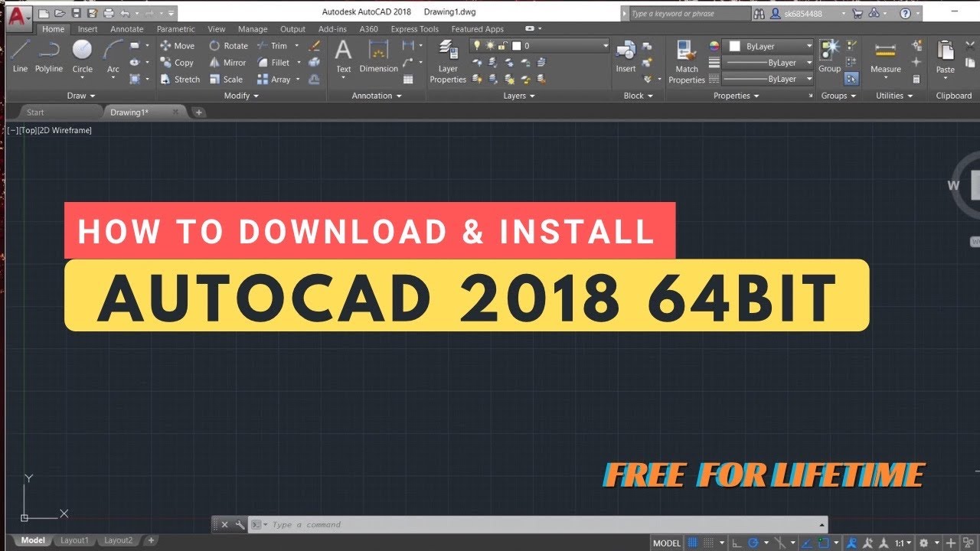Viewport: 980px width, 551px height.
Task: Select the Trim tool
Action: coord(273,46)
